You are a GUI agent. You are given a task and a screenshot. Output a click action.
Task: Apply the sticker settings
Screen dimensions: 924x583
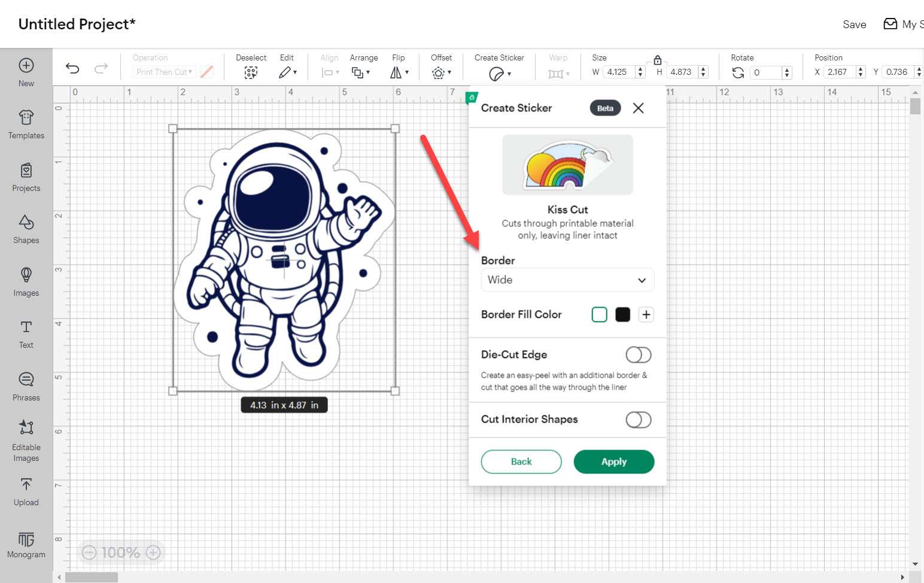pos(613,461)
